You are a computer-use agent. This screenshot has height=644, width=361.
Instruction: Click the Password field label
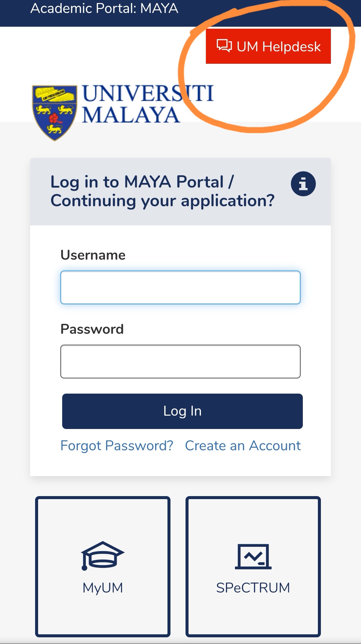[x=92, y=329]
